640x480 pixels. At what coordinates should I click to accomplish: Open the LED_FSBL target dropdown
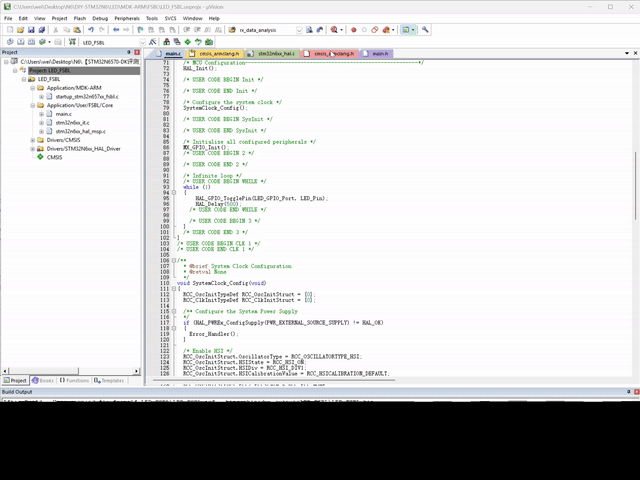tap(142, 42)
